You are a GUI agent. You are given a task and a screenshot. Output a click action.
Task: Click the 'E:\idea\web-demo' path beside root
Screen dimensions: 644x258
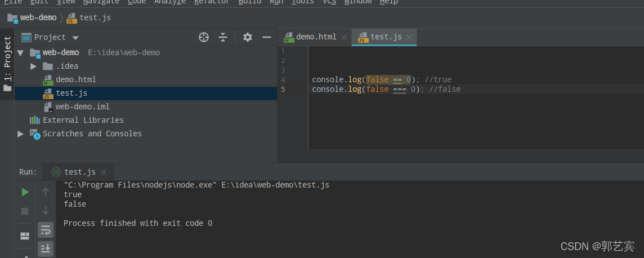[x=124, y=52]
